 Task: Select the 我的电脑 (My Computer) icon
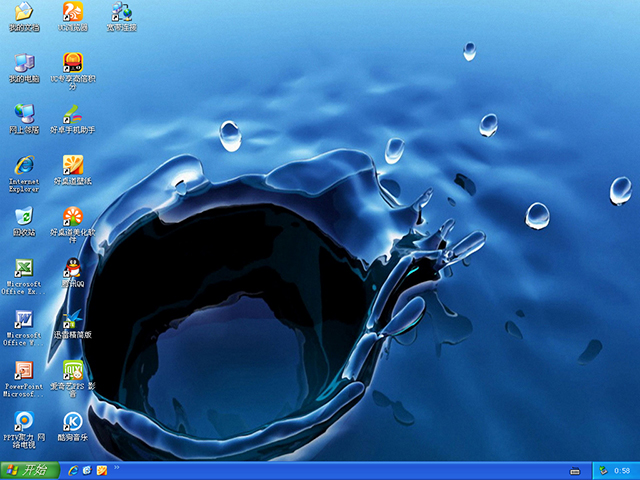click(24, 63)
